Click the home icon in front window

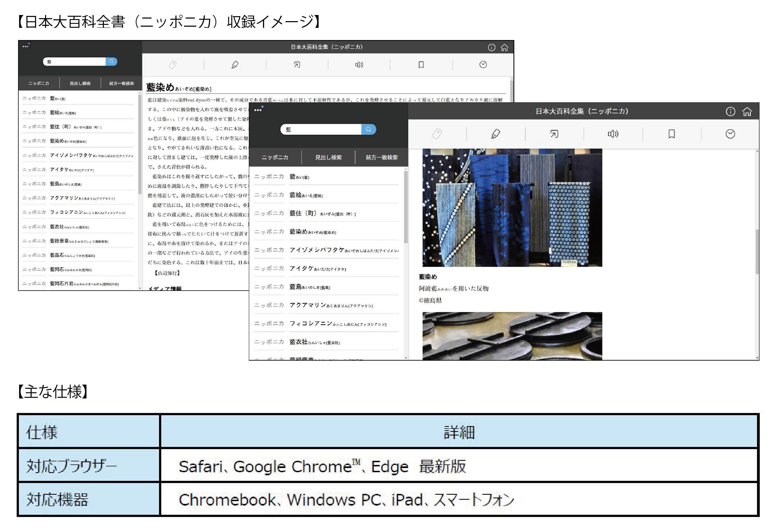747,112
